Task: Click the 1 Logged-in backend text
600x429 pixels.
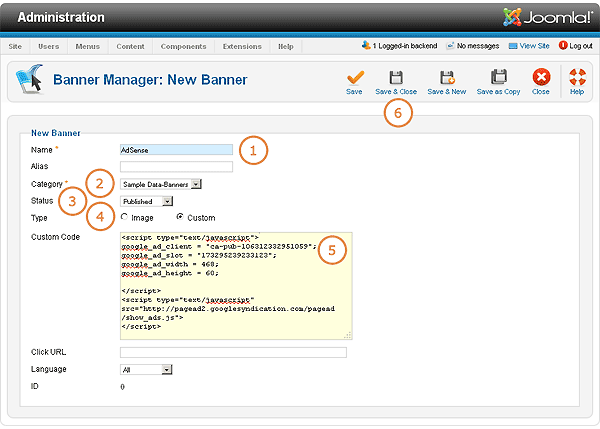Action: pos(405,46)
